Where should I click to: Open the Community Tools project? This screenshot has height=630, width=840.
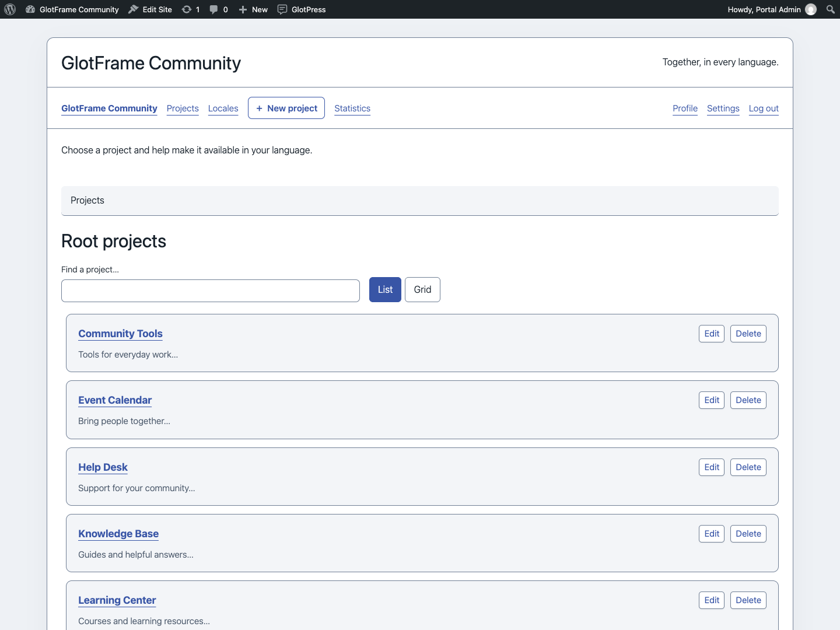[120, 334]
